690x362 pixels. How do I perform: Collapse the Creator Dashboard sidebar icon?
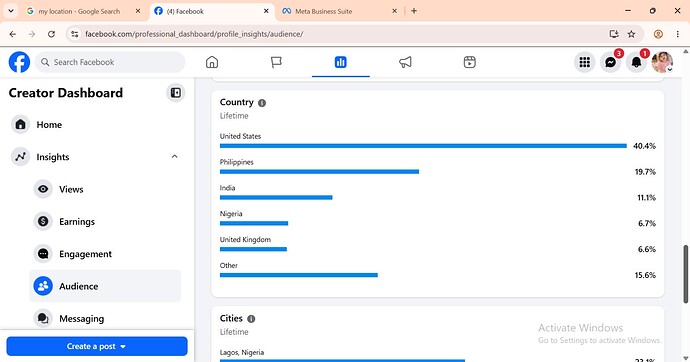coord(176,93)
